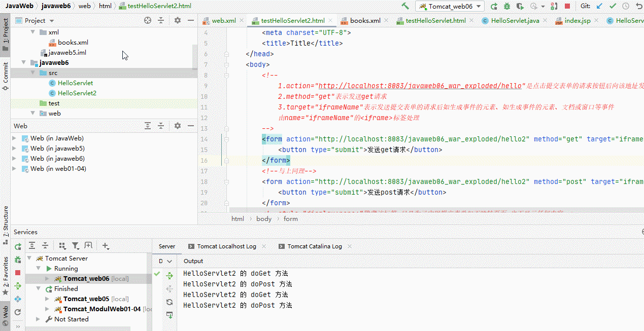
Task: Click 'html' in the editor breadcrumb bar
Action: pyautogui.click(x=238, y=219)
